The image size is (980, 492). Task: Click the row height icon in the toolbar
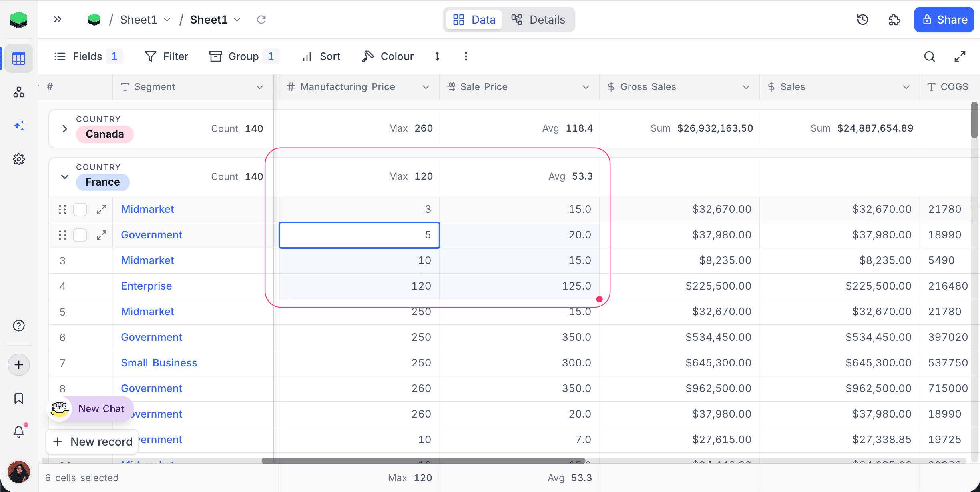coord(437,56)
